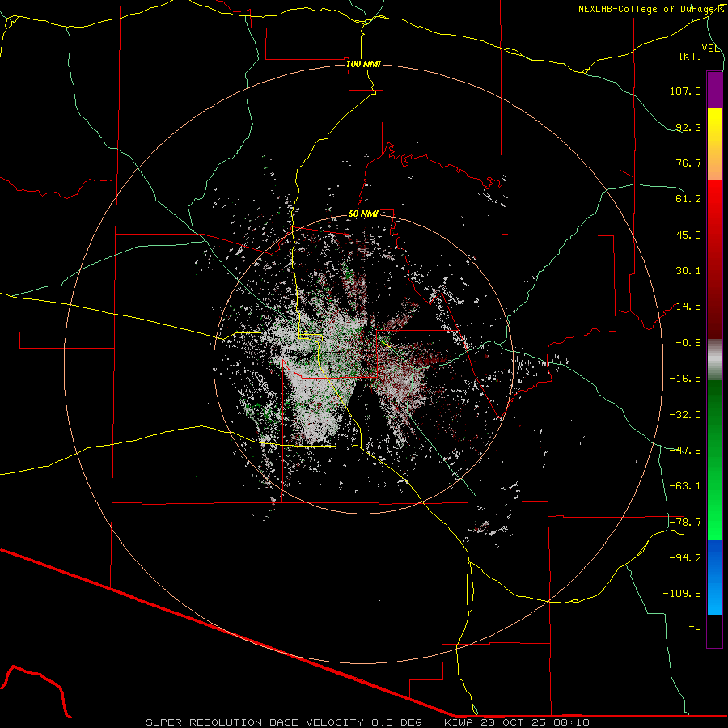Pick the yellow-orange segment of velocity color bar

714,144
